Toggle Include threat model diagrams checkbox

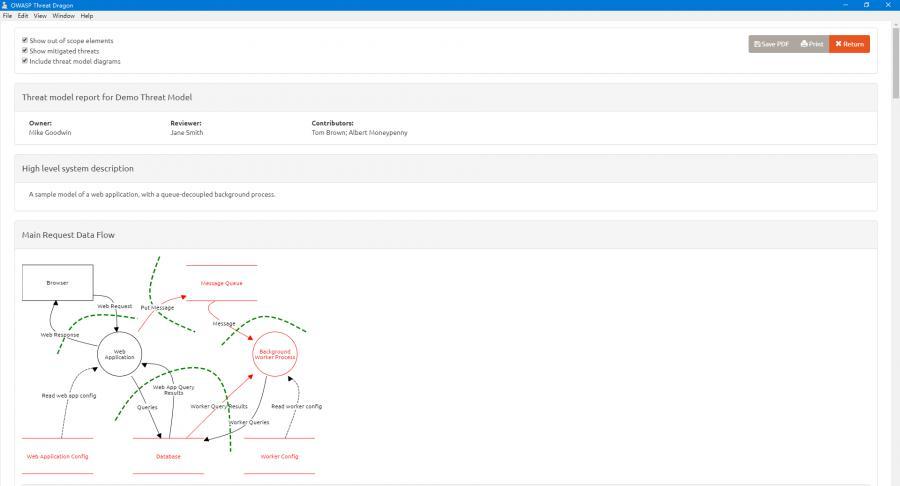pos(25,61)
